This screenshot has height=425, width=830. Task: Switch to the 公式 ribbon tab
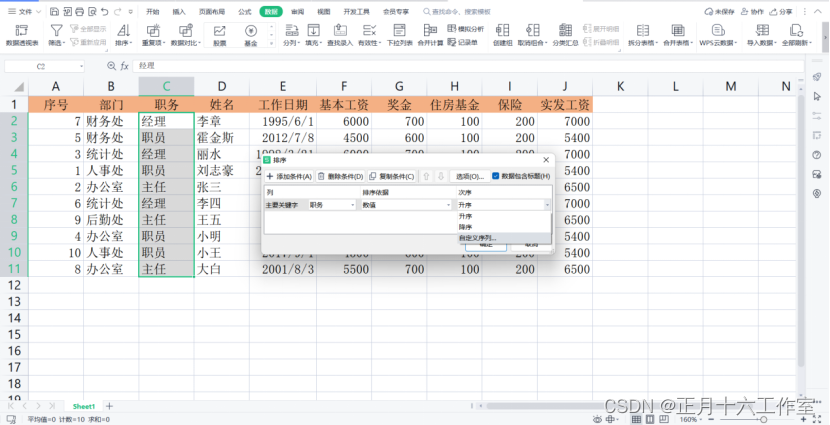point(245,11)
